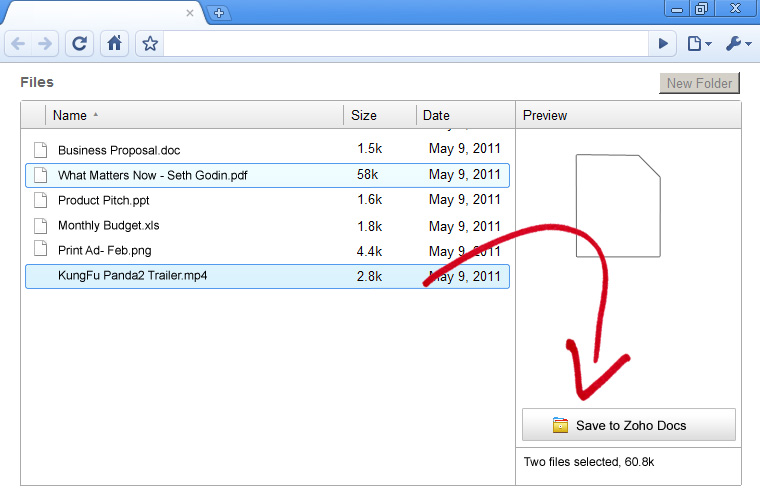Click the Go play arrow button
Viewport: 760px width, 500px height.
click(663, 44)
